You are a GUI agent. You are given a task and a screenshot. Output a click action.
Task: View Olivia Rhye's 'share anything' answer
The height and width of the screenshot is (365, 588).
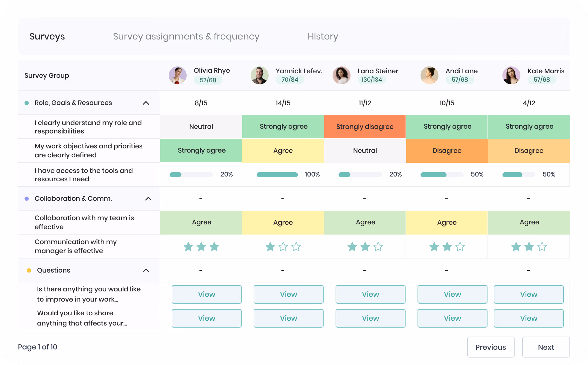click(x=207, y=318)
